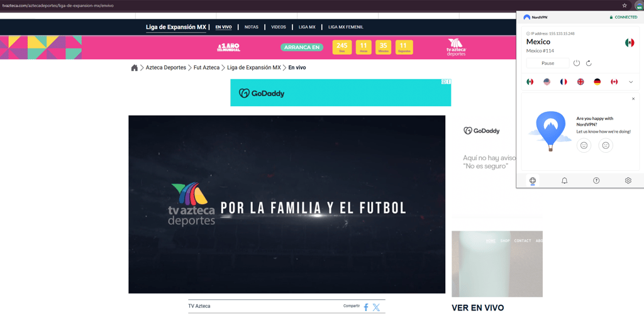Click TV Azteca text below video
Image resolution: width=644 pixels, height=318 pixels.
click(x=199, y=306)
